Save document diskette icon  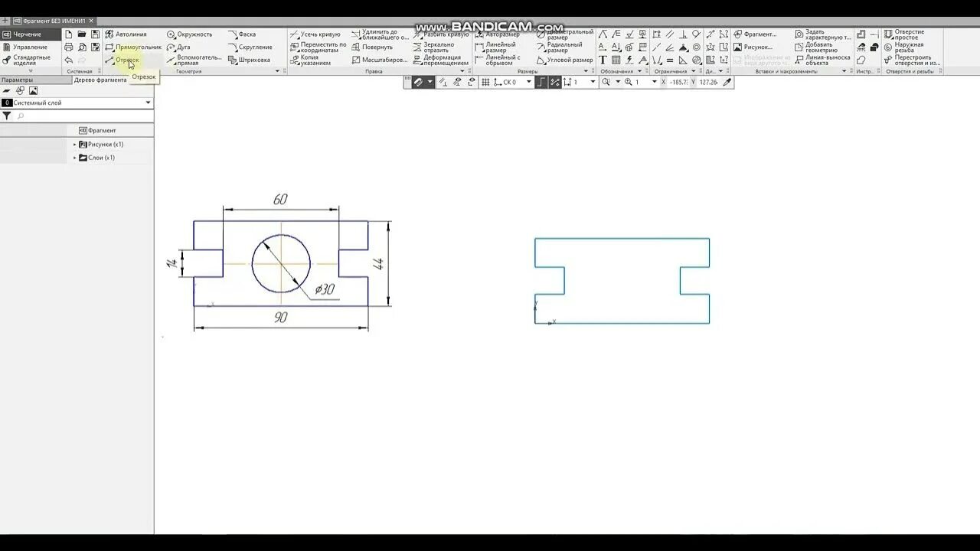tap(95, 34)
